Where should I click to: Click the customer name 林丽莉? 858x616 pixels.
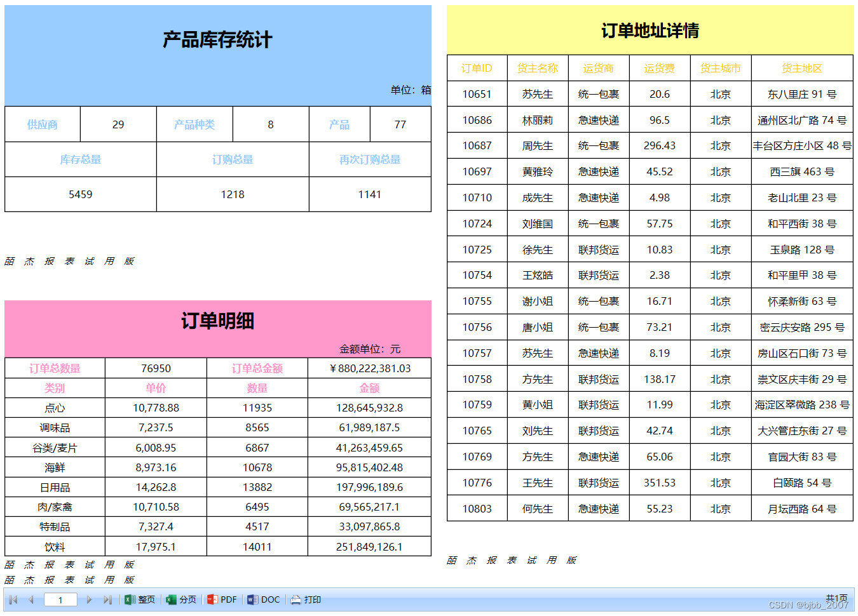[538, 120]
